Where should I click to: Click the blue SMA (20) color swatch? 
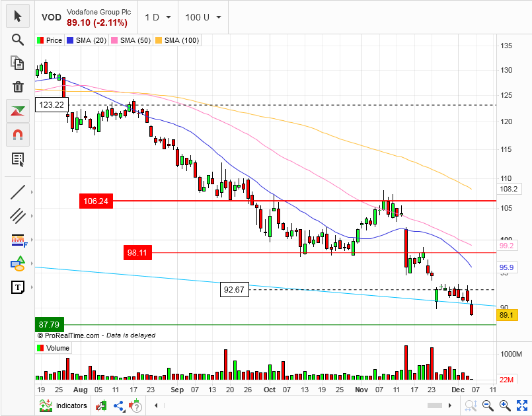(x=70, y=40)
